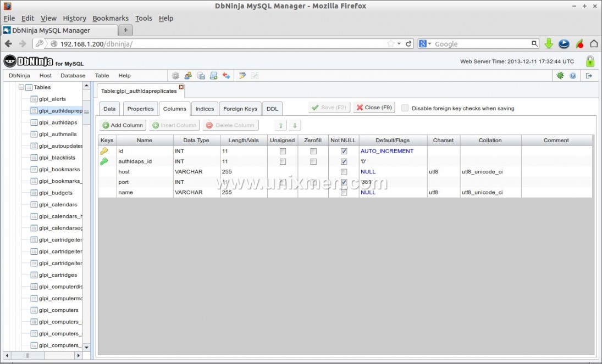Viewport: 602px width, 364px height.
Task: Open the users management icon in toolbar
Action: point(188,76)
